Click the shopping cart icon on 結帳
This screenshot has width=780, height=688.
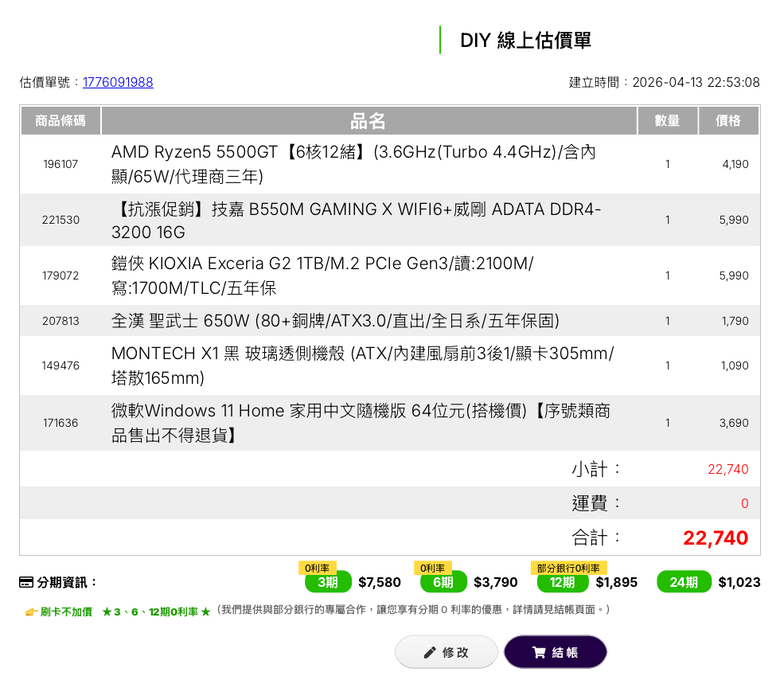coord(539,653)
